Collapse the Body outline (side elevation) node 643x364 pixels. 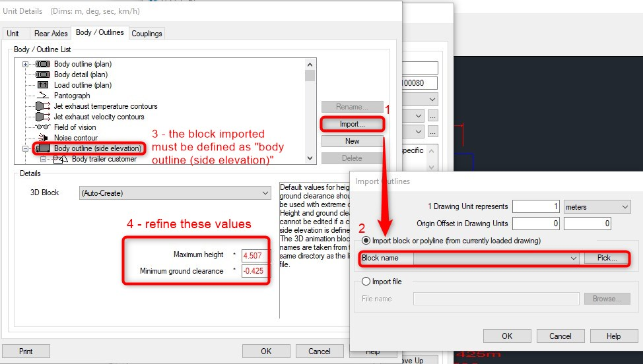pos(26,148)
